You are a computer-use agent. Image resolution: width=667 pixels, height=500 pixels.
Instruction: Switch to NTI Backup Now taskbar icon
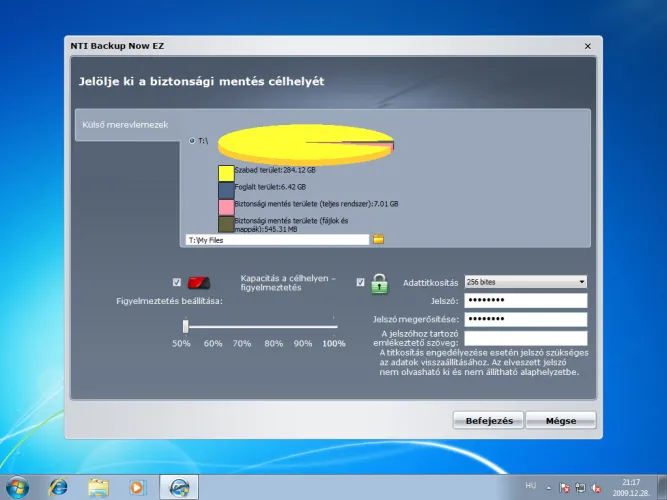(179, 487)
